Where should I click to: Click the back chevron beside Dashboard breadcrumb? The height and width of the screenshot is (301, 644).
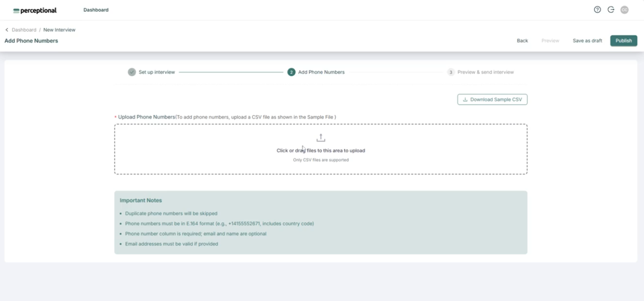click(7, 30)
